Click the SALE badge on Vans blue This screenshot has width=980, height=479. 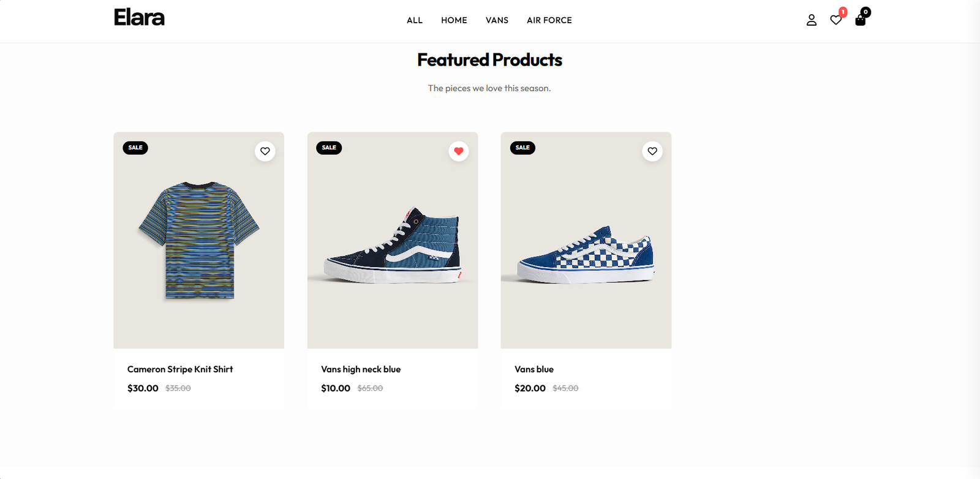click(x=522, y=148)
